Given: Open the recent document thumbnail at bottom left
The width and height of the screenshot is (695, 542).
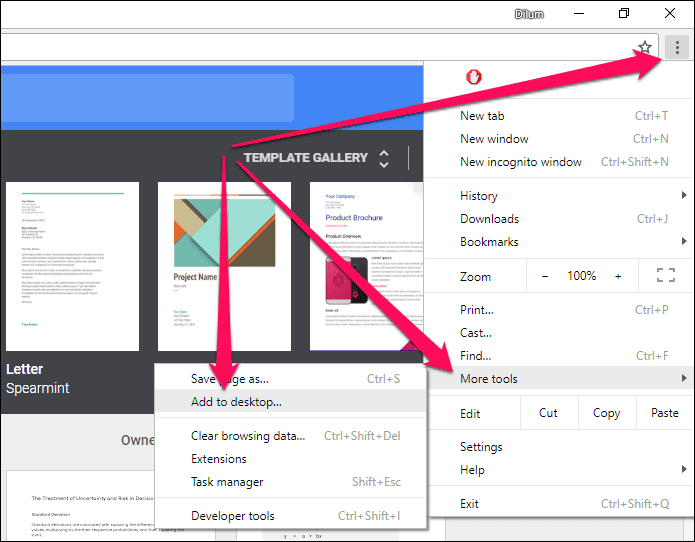Looking at the screenshot, I should click(x=80, y=505).
